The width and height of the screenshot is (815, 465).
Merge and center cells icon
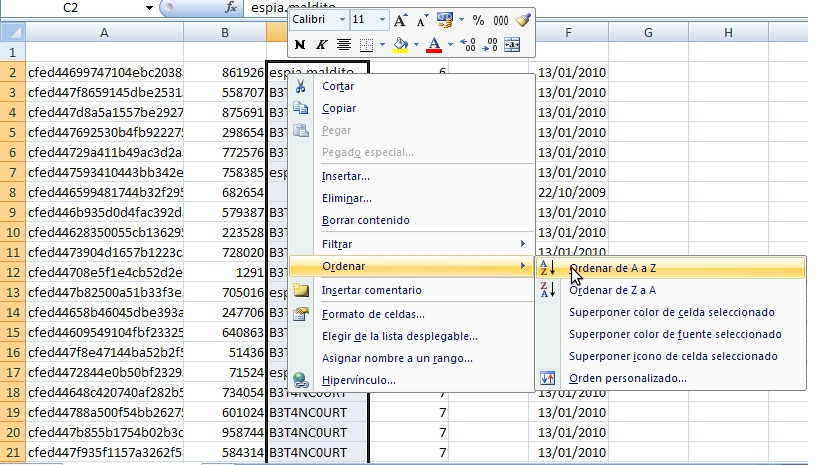pyautogui.click(x=512, y=45)
